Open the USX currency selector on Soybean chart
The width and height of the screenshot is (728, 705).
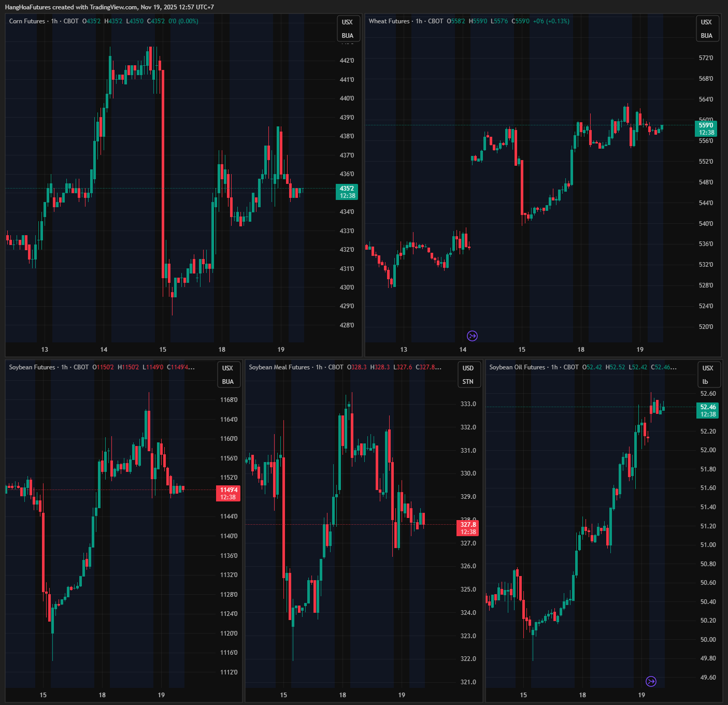tap(227, 368)
